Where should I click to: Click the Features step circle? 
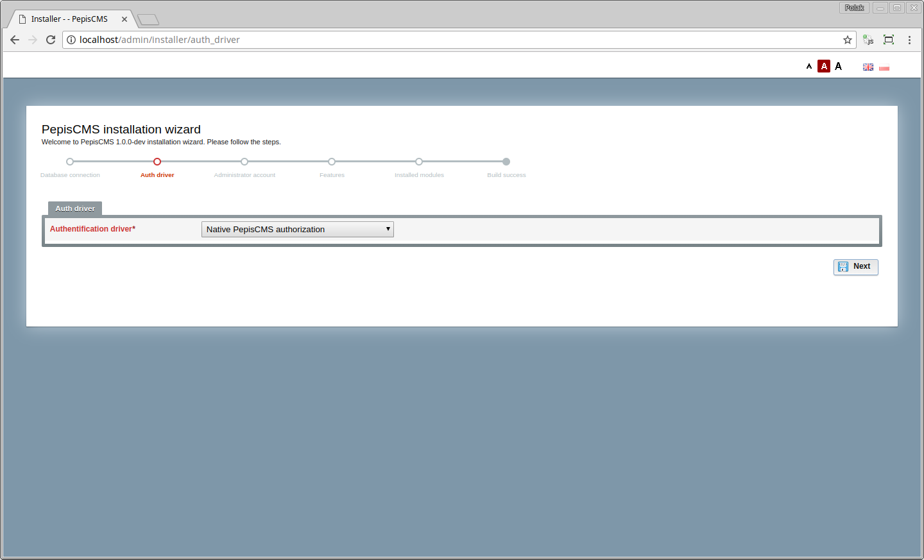point(332,162)
